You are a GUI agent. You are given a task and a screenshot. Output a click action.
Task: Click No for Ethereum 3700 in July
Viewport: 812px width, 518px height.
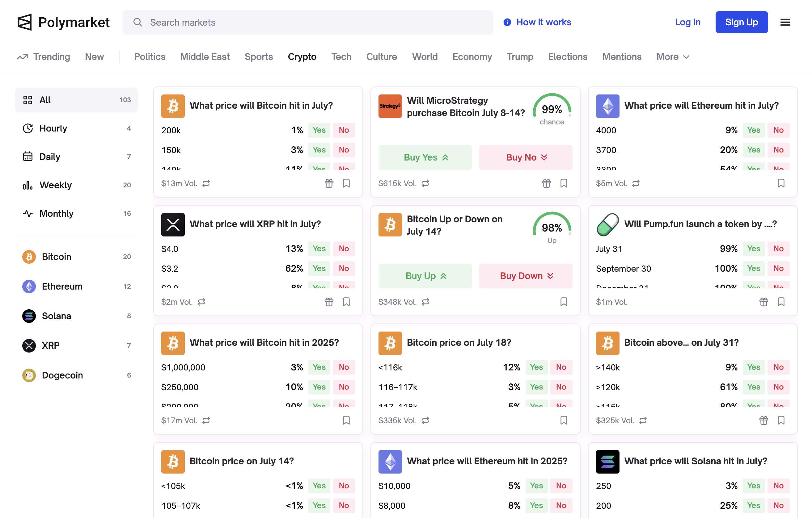(x=778, y=150)
